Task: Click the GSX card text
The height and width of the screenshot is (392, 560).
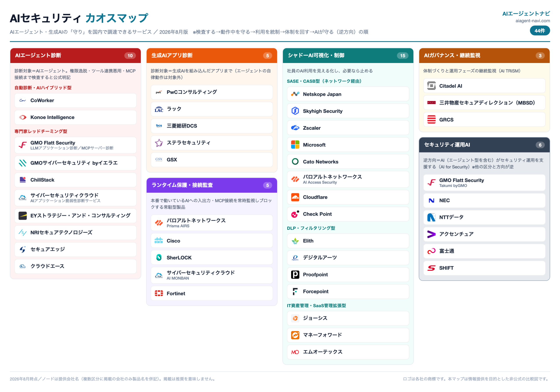Action: (x=172, y=160)
